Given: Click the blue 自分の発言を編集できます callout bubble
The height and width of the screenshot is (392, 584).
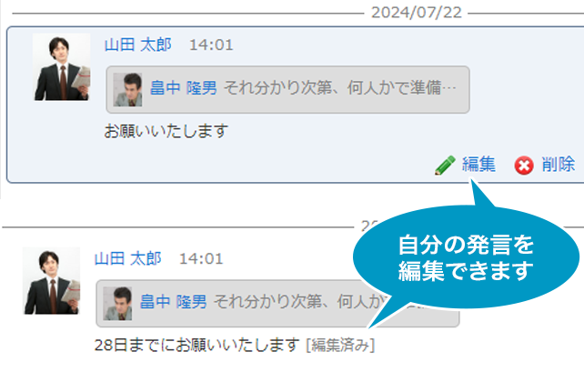Looking at the screenshot, I should coord(466,256).
